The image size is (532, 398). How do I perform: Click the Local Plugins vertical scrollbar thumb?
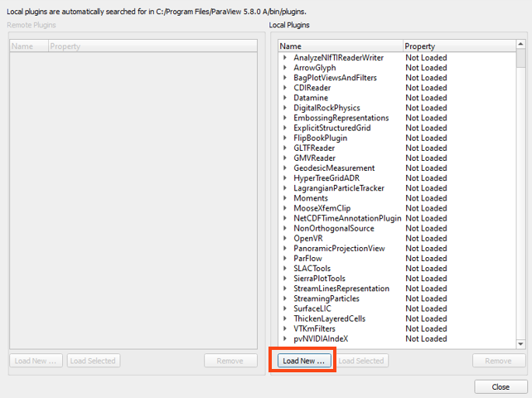click(x=520, y=58)
